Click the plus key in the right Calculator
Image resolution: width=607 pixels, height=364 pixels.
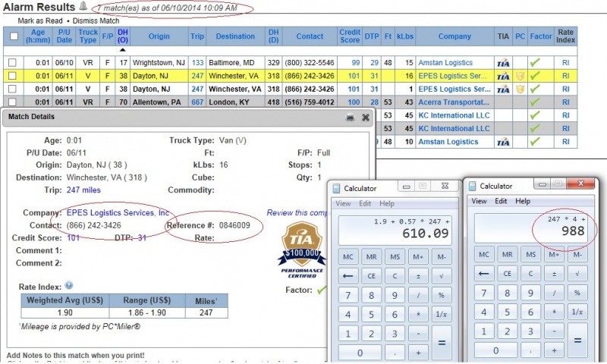554,350
